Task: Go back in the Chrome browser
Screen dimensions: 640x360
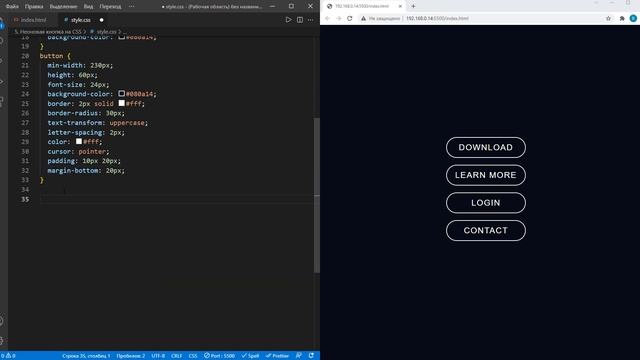Action: (327, 18)
